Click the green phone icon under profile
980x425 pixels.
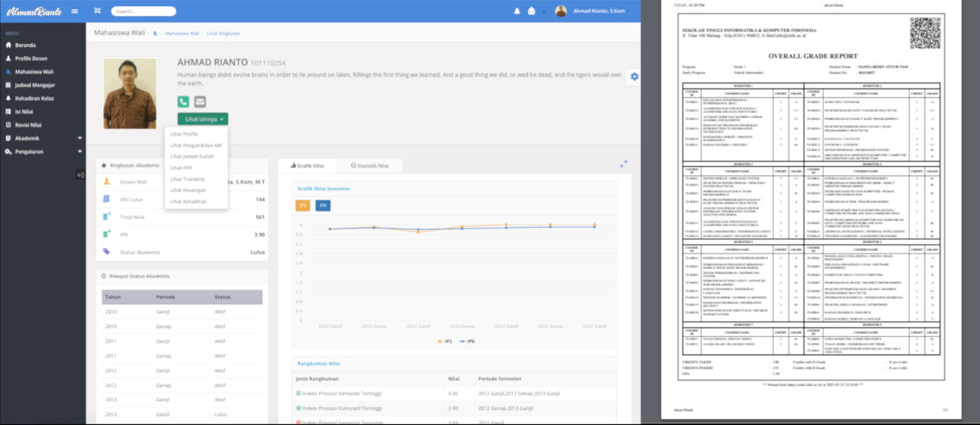[x=183, y=102]
